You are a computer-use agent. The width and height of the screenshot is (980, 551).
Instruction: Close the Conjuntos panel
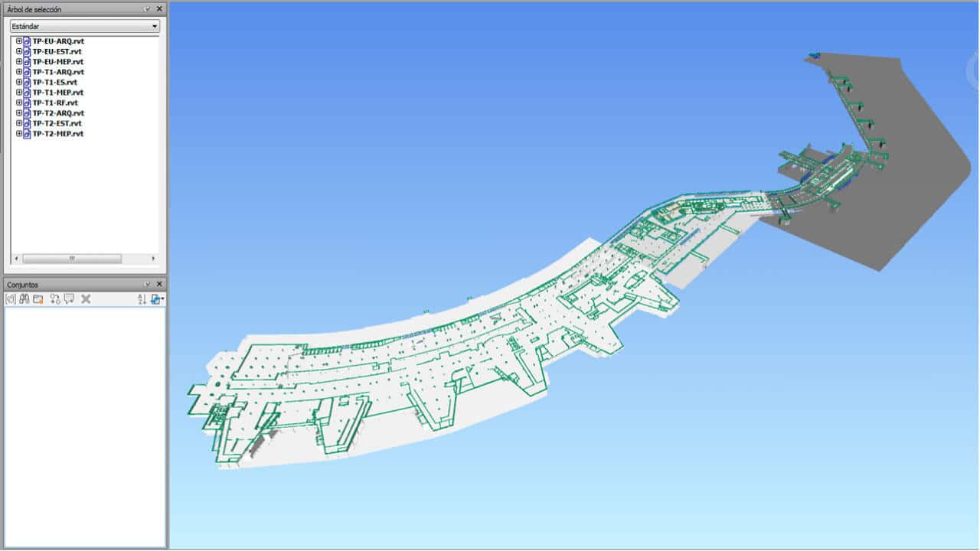coord(159,285)
